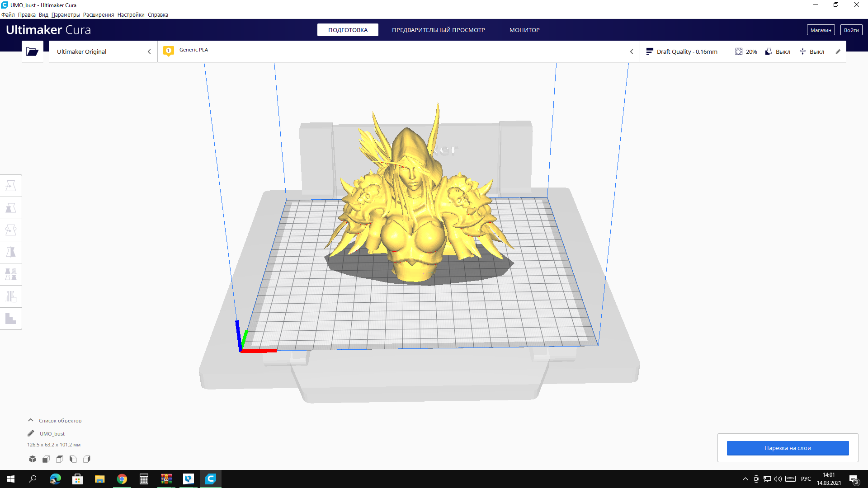This screenshot has width=868, height=488.
Task: Expand the Ultimaker Original printer selector
Action: pyautogui.click(x=103, y=52)
